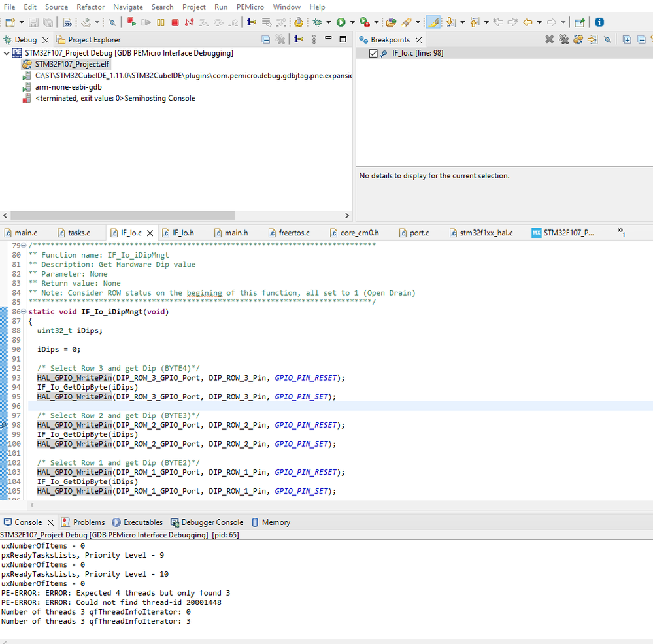Toggle Skip All Breakpoints in Breakpoints view
653x644 pixels.
[608, 40]
